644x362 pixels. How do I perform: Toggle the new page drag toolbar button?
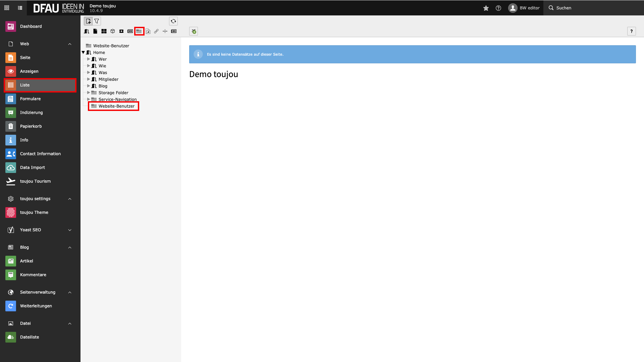pyautogui.click(x=88, y=21)
